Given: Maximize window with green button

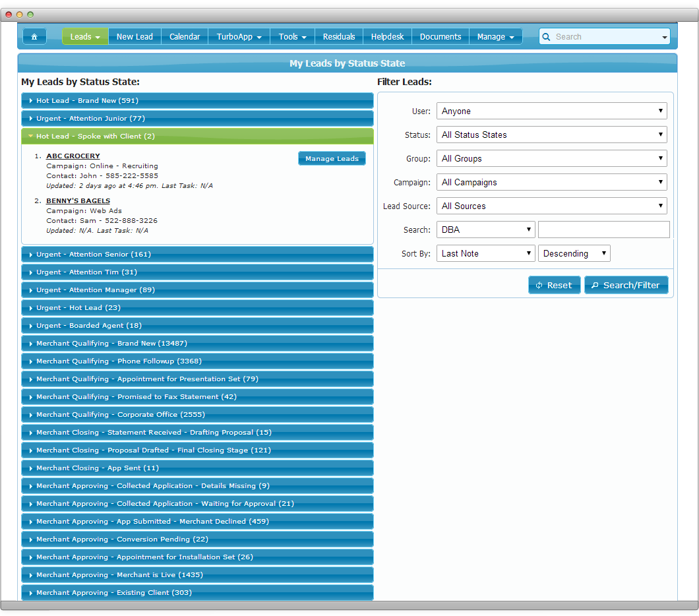Looking at the screenshot, I should [30, 15].
